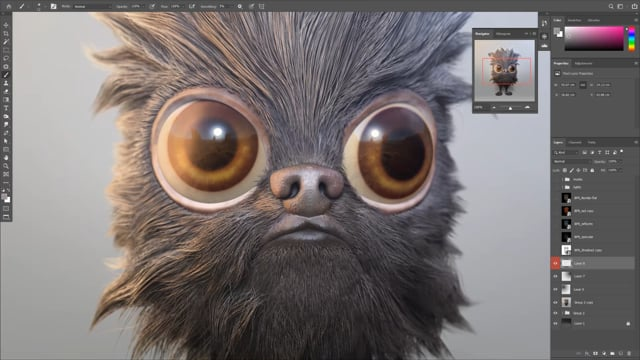Select the Zoom tool
This screenshot has height=360, width=640.
(6, 166)
